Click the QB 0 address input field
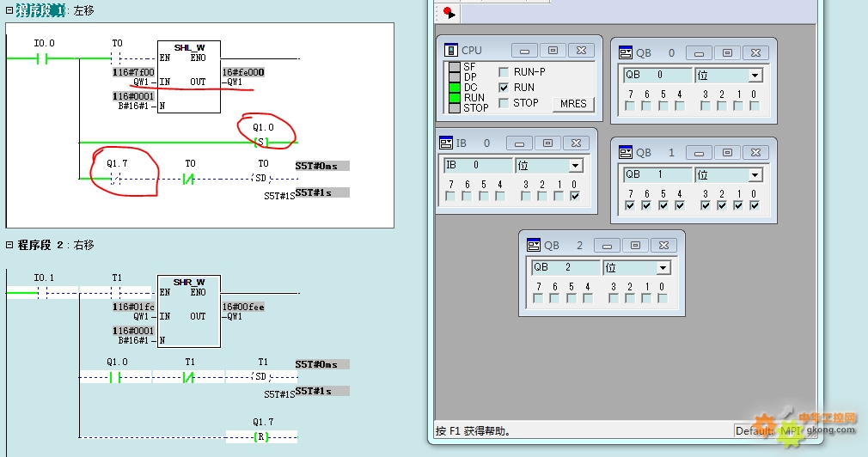Screen dimensions: 868x457 tap(657, 76)
